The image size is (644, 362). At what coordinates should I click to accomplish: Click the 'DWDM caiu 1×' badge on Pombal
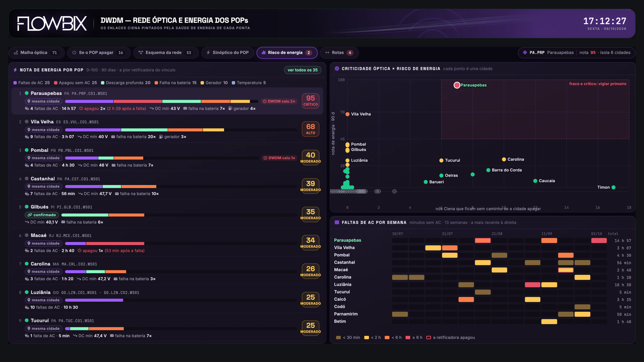pos(279,158)
